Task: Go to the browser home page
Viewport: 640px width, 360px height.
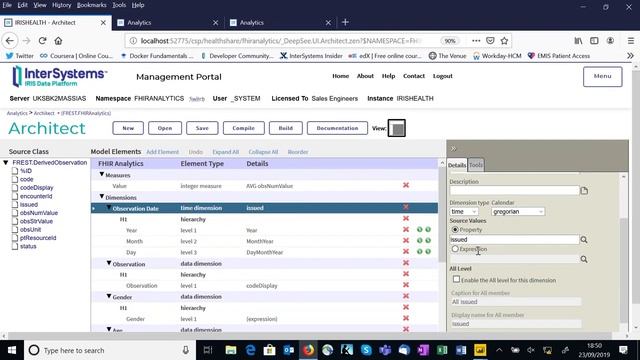Action: point(58,41)
